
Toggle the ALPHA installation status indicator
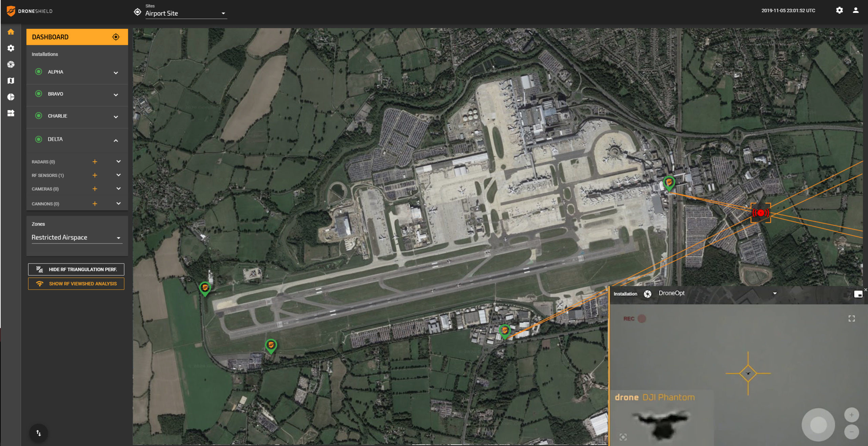coord(39,72)
